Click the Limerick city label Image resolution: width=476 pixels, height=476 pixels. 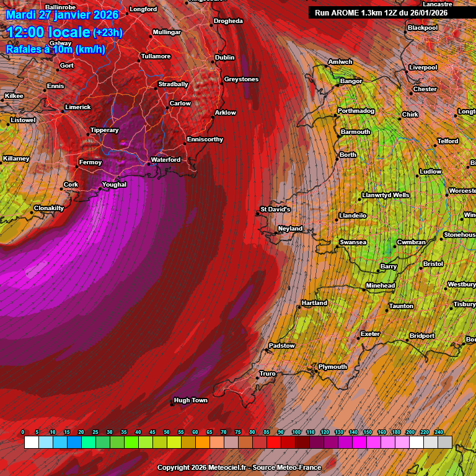pyautogui.click(x=78, y=107)
